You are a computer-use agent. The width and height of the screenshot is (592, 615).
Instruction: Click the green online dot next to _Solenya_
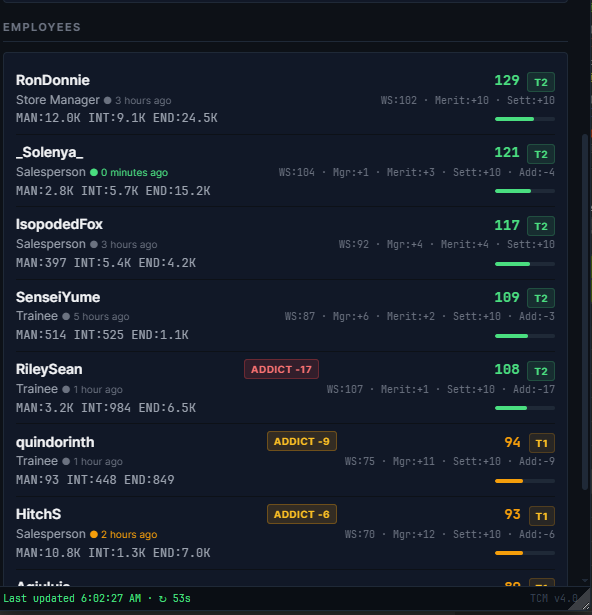pyautogui.click(x=94, y=172)
